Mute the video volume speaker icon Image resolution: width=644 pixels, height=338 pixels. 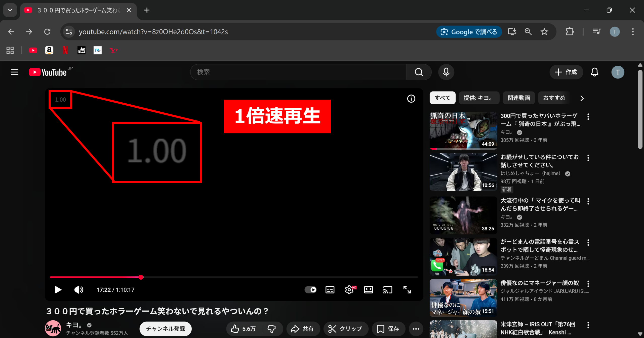(x=79, y=290)
